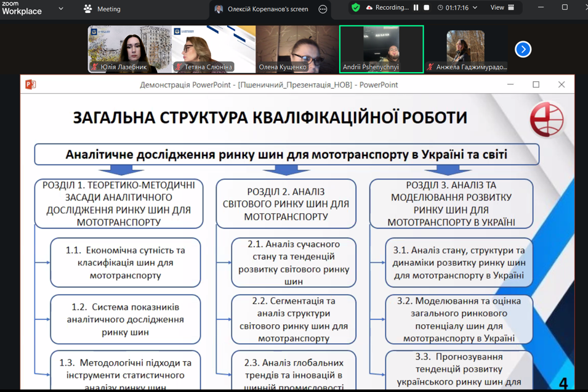588x392 pixels.
Task: Click the Recording cloud icon
Action: (369, 8)
